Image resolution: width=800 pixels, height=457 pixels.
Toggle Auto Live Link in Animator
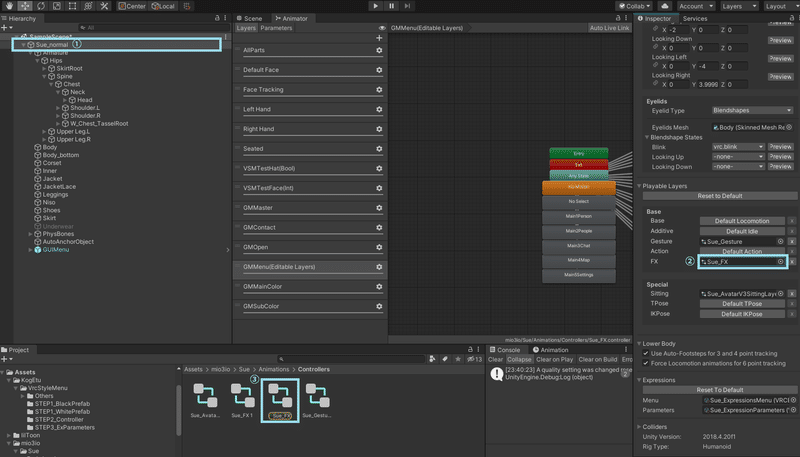[x=609, y=28]
